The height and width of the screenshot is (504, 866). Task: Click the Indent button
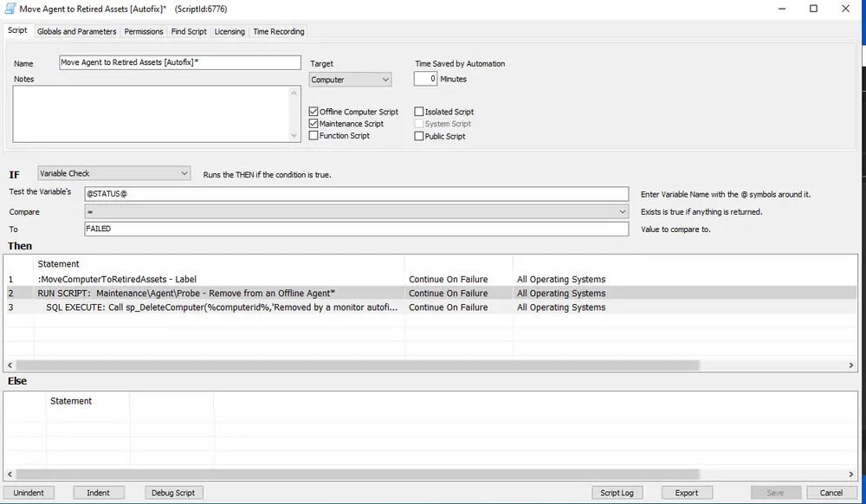click(99, 492)
